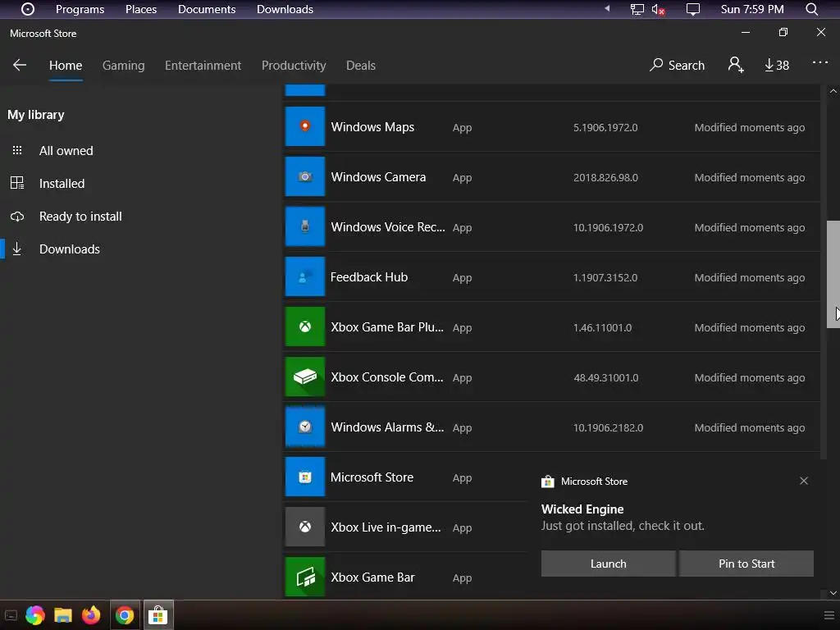Open the network tray icon

point(637,9)
